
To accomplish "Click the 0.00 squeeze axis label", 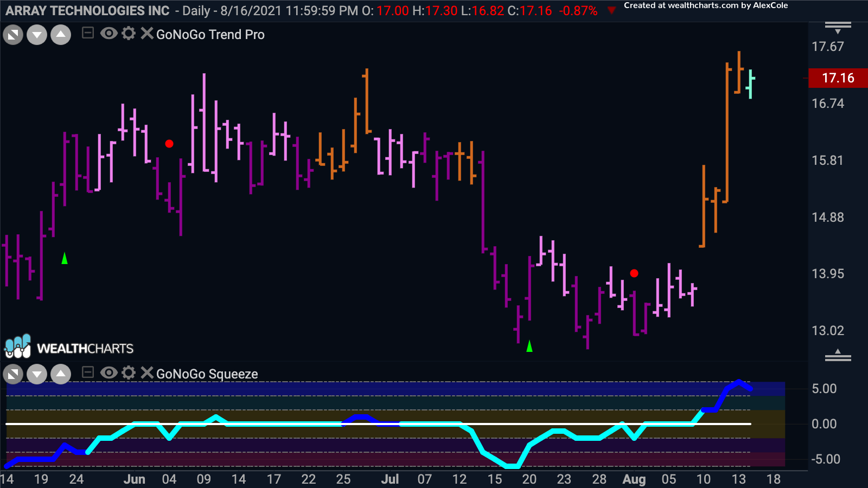I will (x=824, y=424).
